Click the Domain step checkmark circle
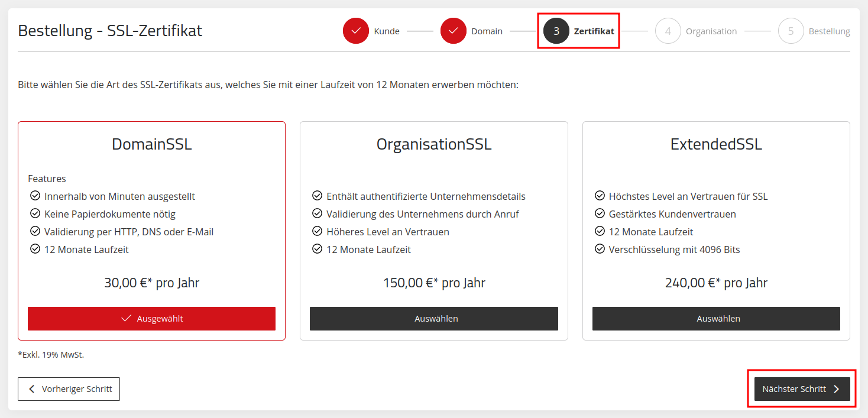 [454, 31]
